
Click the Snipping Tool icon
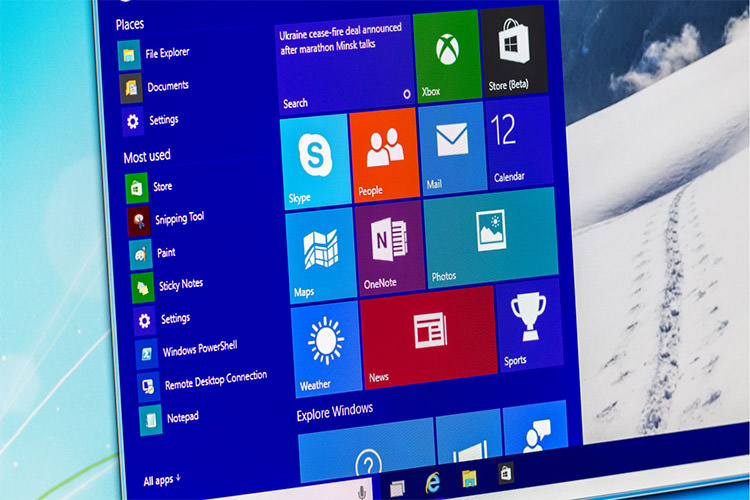click(139, 221)
